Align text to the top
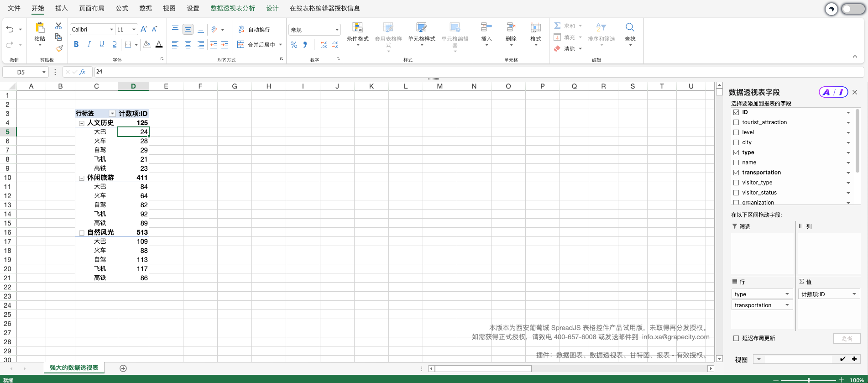 175,29
